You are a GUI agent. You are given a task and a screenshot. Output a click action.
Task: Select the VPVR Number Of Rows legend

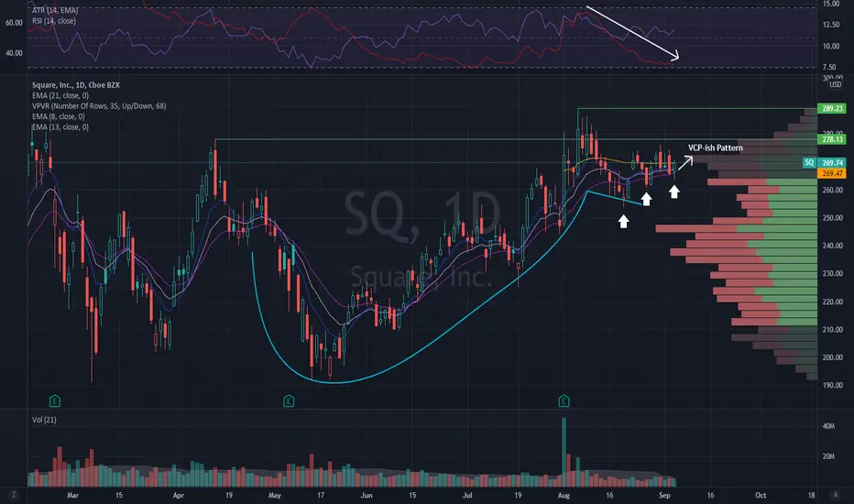click(99, 105)
